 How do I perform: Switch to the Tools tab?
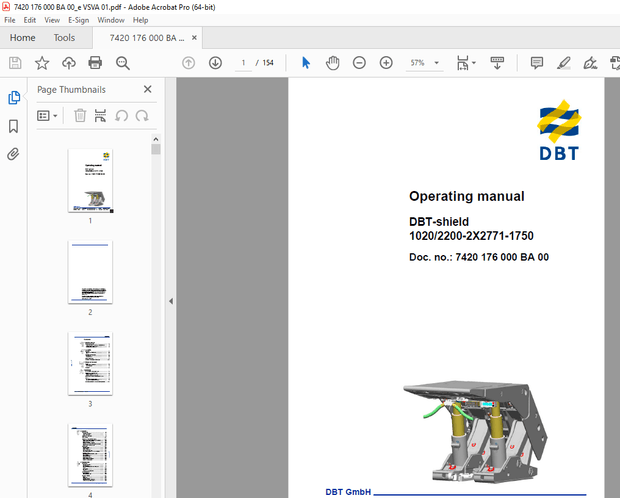64,38
